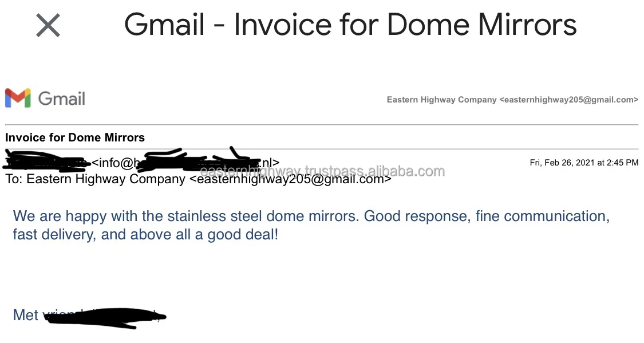Click the .nl> ending of sender address
This screenshot has height=343, width=644.
click(269, 163)
